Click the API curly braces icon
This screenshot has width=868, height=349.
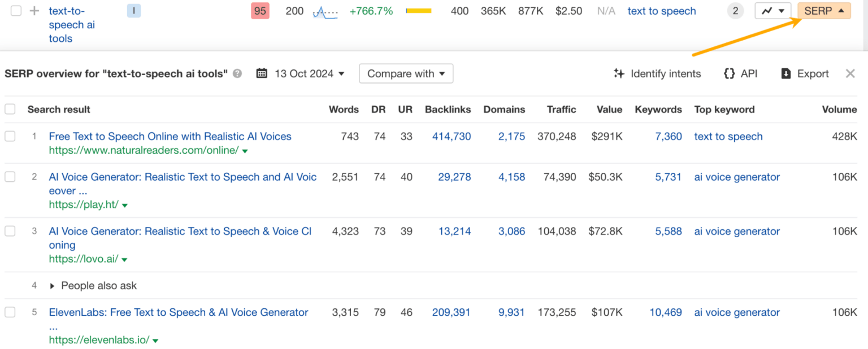[x=729, y=73]
